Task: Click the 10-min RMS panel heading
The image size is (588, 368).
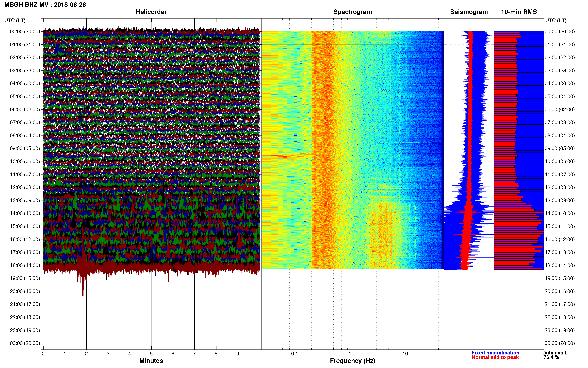Action: 519,12
